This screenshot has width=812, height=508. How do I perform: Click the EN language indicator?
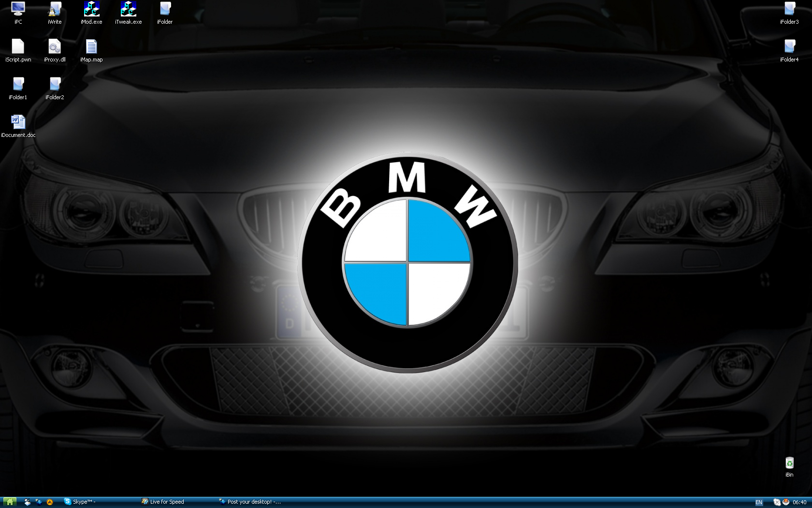(x=759, y=502)
